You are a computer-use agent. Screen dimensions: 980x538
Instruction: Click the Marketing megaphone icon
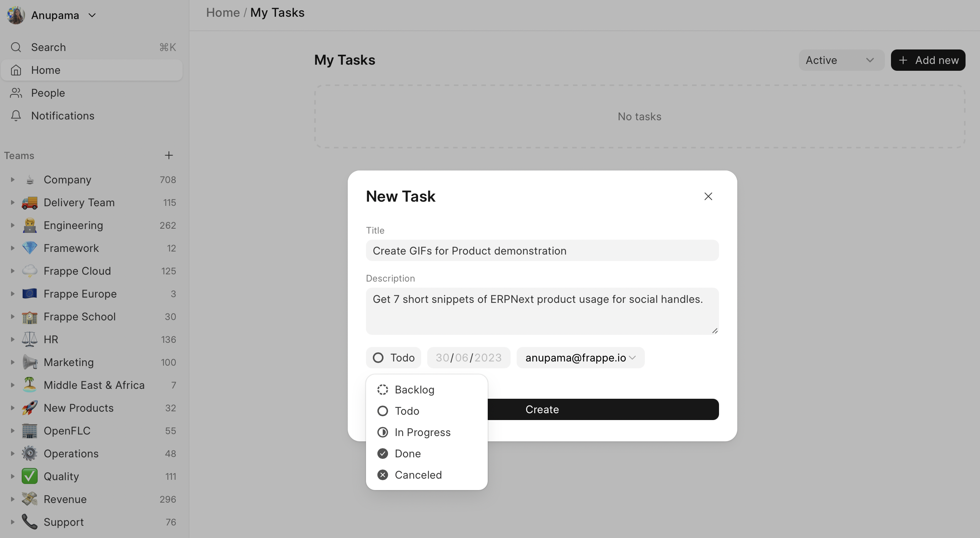(30, 362)
